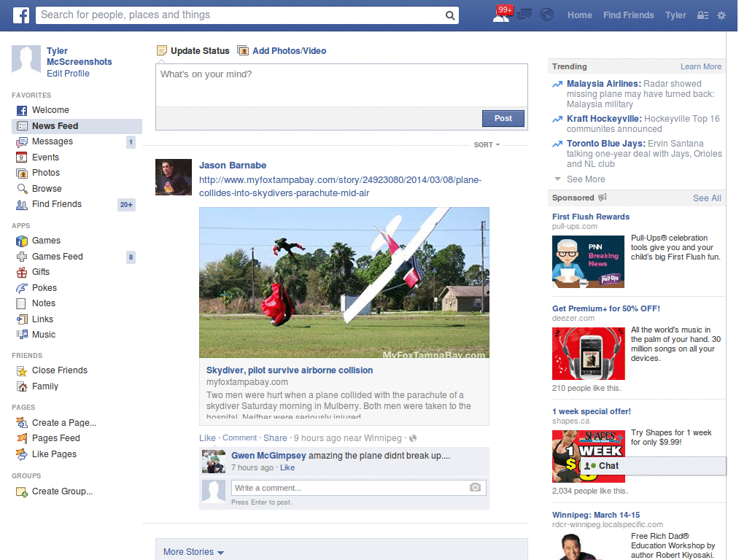Open friend requests icon with 99+ badge

pyautogui.click(x=502, y=15)
